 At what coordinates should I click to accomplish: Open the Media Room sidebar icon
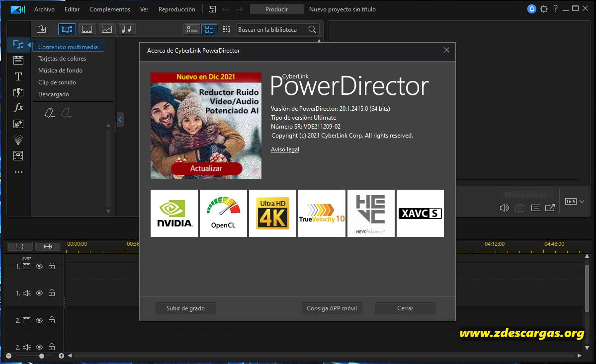pos(18,44)
